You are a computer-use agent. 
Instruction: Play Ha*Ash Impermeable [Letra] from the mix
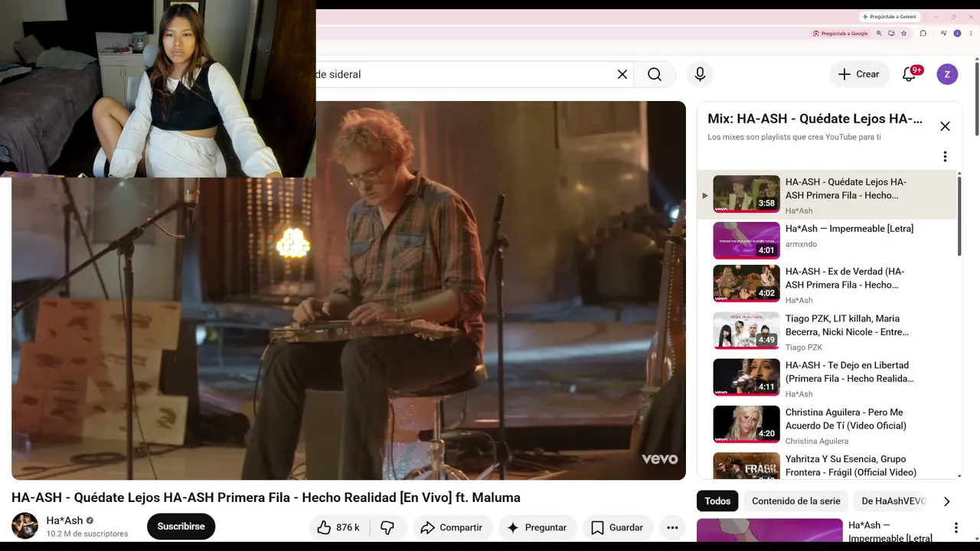tap(827, 240)
